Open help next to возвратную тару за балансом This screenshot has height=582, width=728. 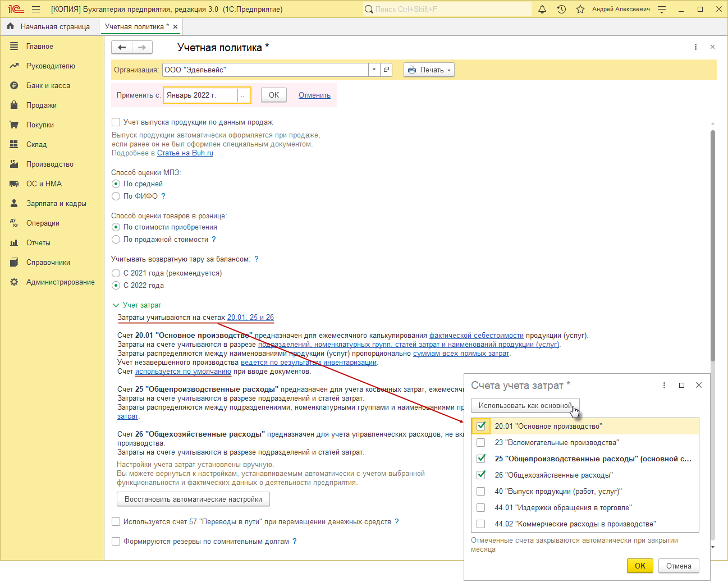(257, 259)
